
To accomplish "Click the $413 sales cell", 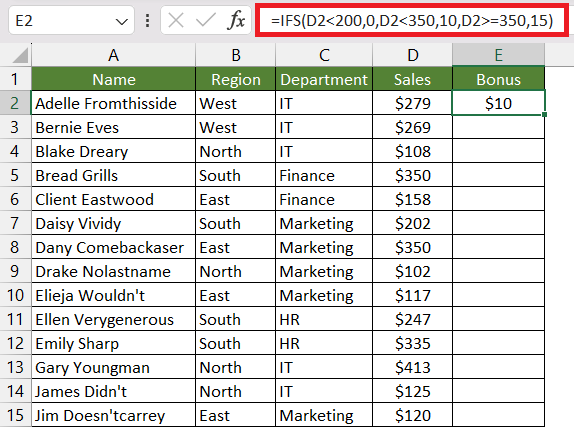I will pyautogui.click(x=412, y=367).
